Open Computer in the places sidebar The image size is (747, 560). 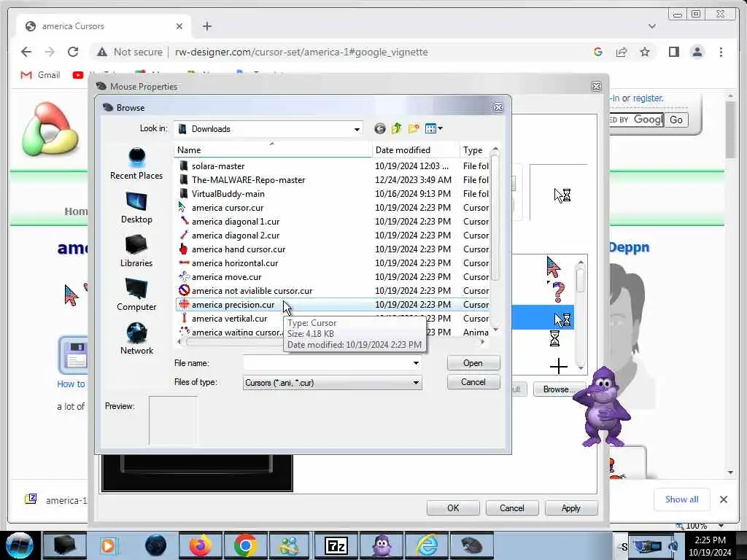point(136,295)
